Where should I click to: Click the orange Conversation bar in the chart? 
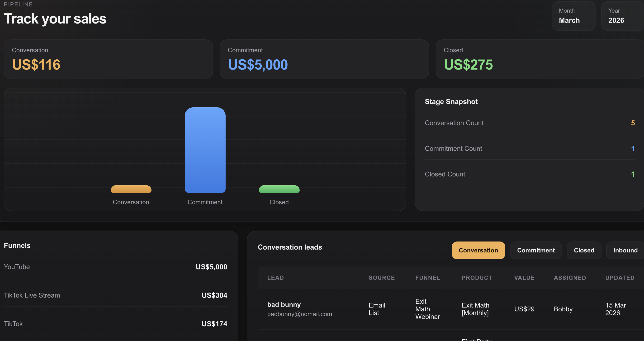[x=131, y=189]
